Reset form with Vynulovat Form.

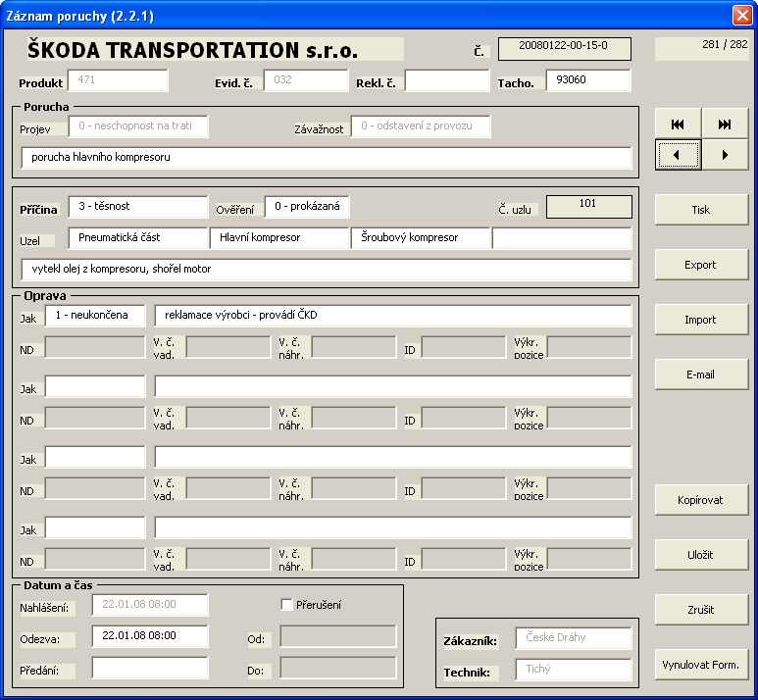click(x=701, y=665)
